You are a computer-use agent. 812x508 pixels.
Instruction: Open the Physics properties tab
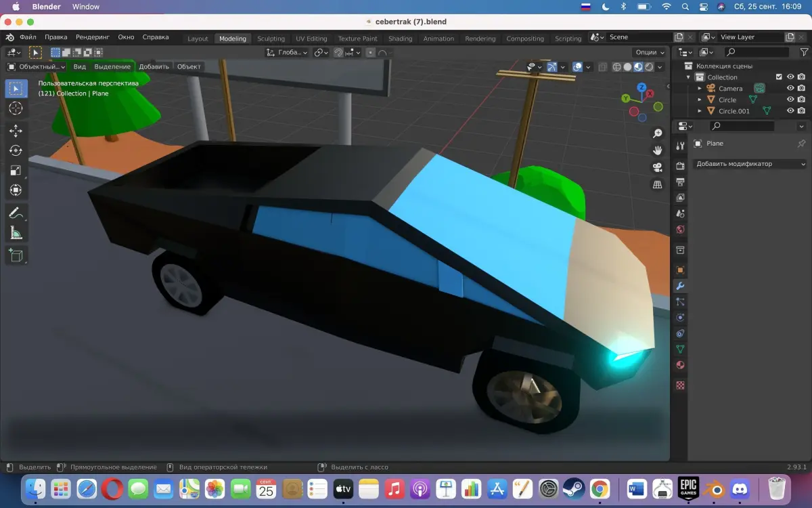pyautogui.click(x=680, y=318)
